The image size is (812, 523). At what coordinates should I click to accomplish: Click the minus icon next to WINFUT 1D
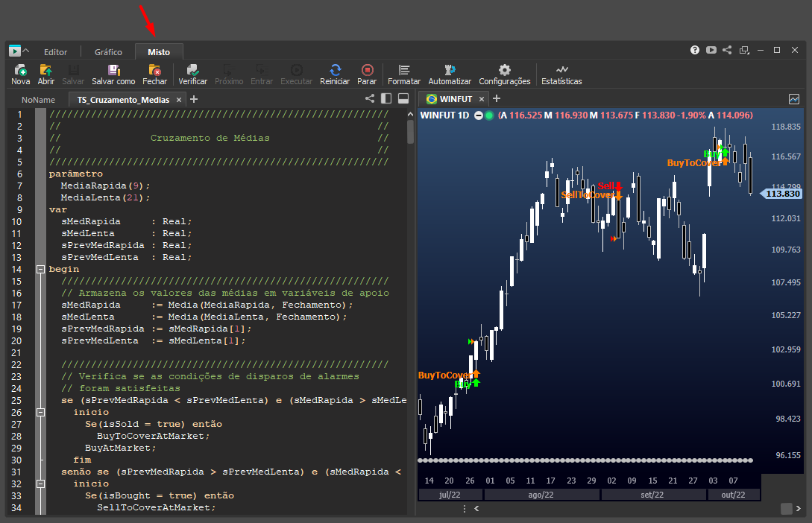(479, 115)
